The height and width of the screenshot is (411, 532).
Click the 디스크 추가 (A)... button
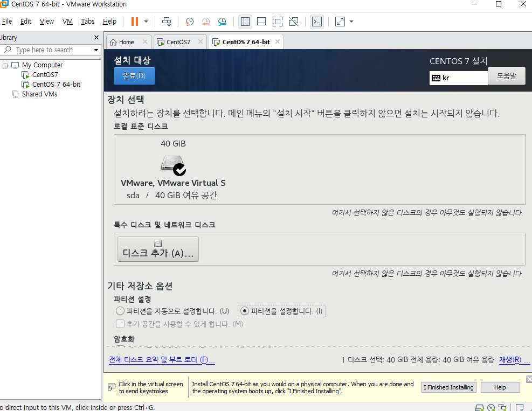158,249
